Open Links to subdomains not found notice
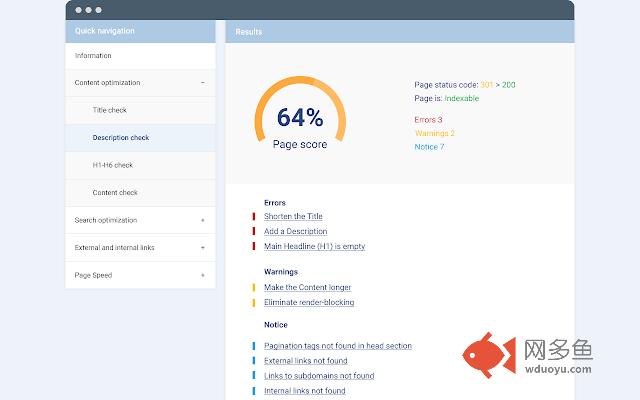Image resolution: width=640 pixels, height=400 pixels. click(319, 376)
